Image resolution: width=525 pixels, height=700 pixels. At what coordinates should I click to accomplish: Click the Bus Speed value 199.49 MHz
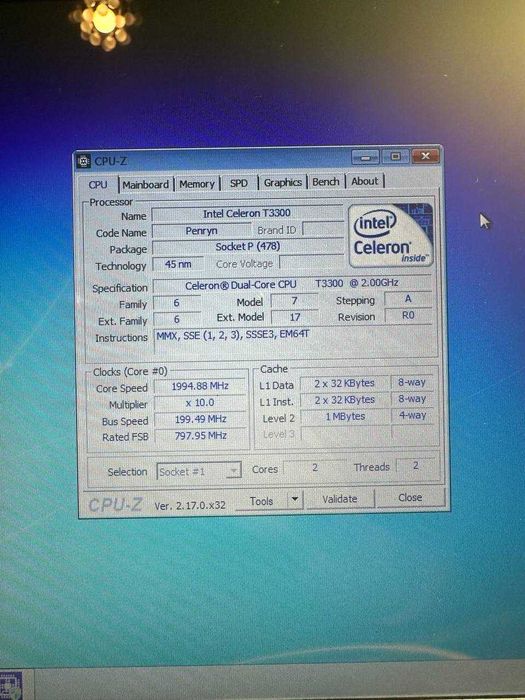pyautogui.click(x=200, y=419)
